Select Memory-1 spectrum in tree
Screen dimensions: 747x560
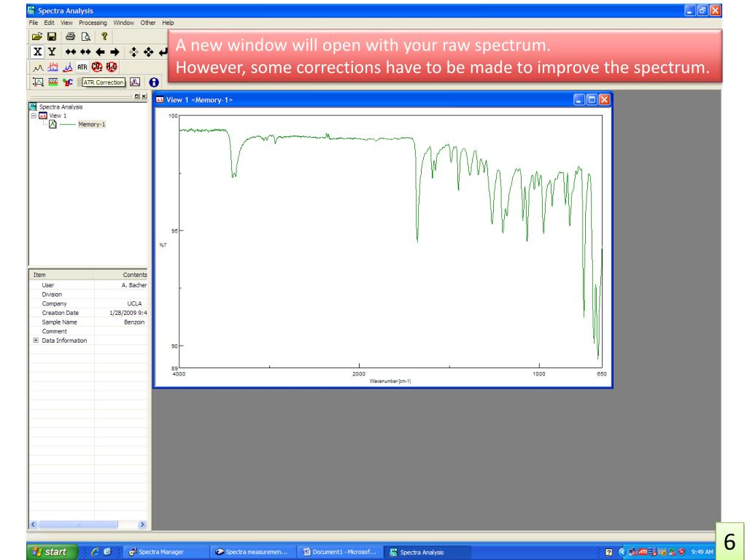[x=91, y=124]
